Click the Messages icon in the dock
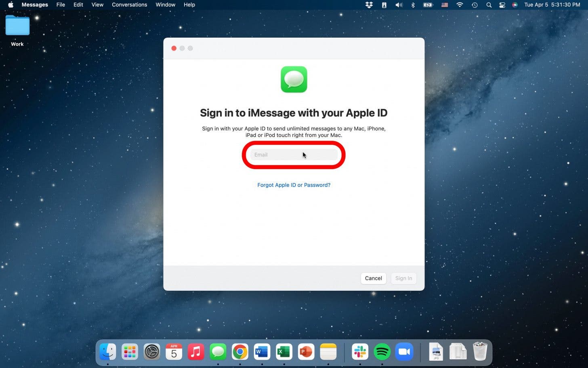 pyautogui.click(x=218, y=352)
